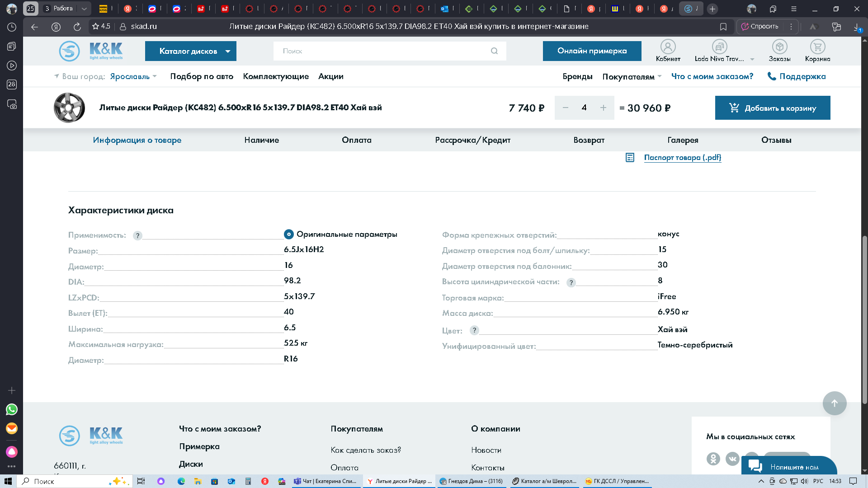Open the Корзина shopping cart icon
This screenshot has height=488, width=868.
point(817,47)
